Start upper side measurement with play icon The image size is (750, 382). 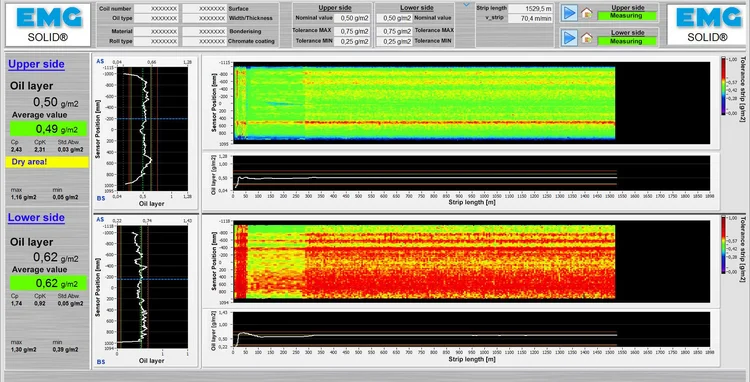569,13
